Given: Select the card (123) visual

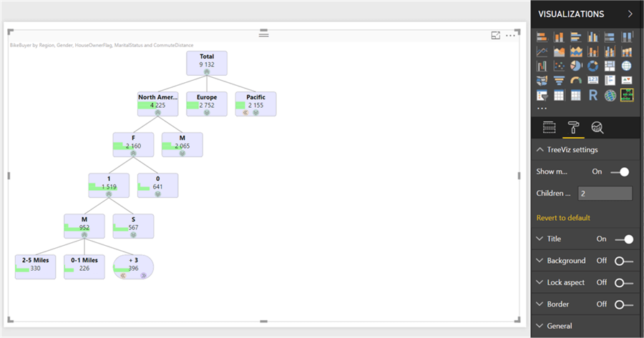Looking at the screenshot, I should coord(592,81).
